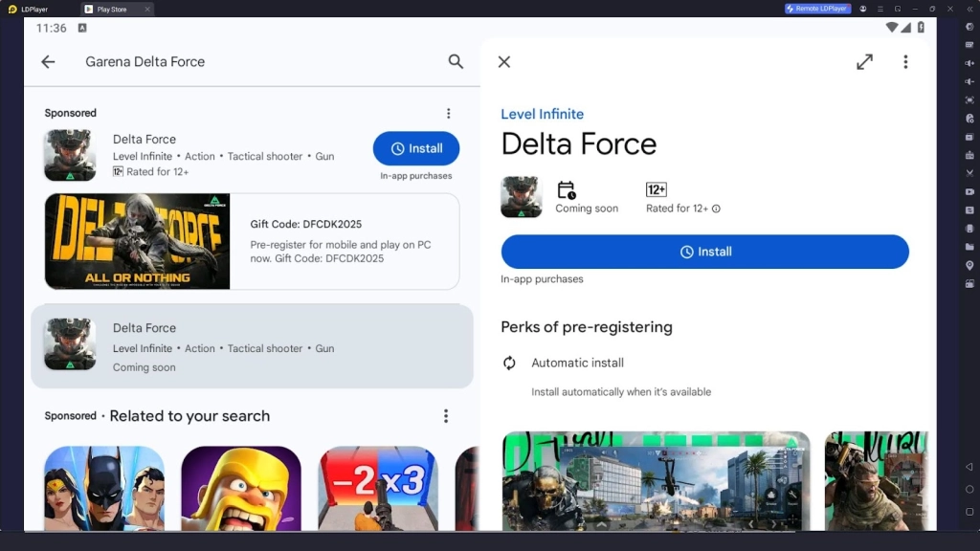
Task: Expand details panel to full screen
Action: [864, 62]
